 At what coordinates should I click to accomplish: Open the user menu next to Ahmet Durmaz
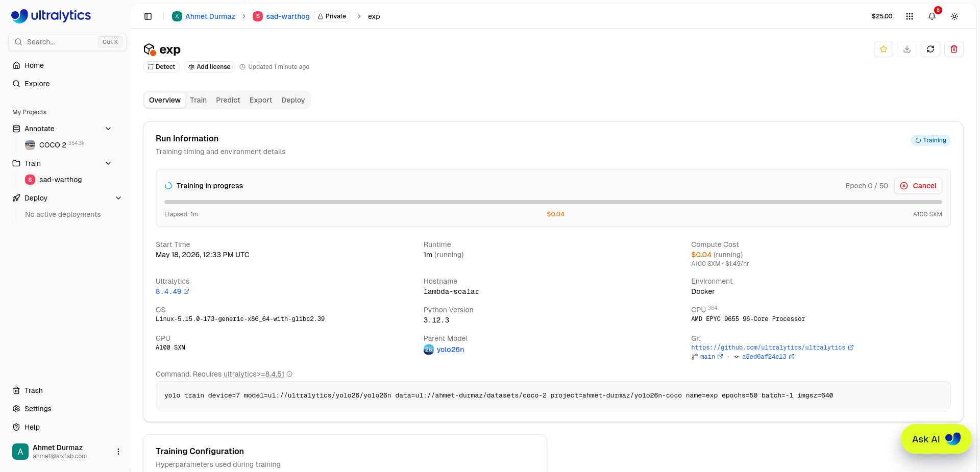point(118,452)
